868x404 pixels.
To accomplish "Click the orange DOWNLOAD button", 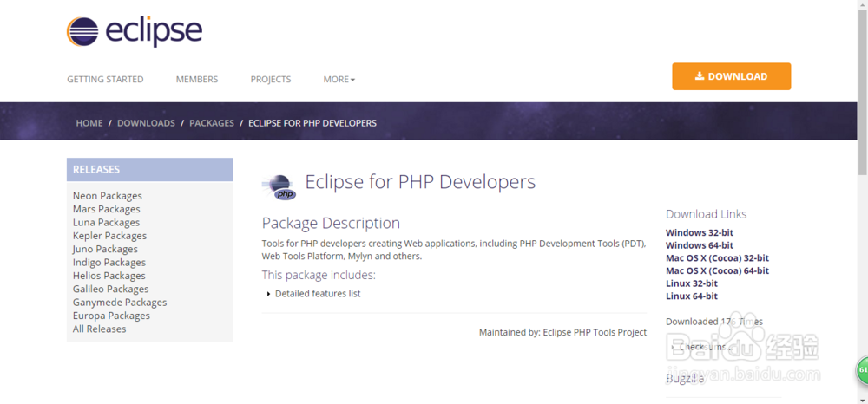I will click(731, 76).
